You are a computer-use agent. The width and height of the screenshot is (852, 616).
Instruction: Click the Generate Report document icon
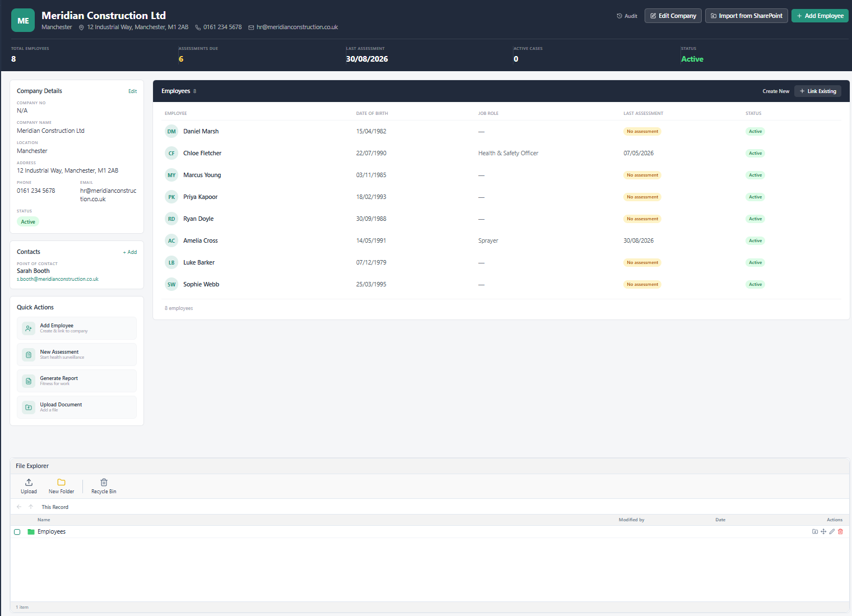(29, 381)
